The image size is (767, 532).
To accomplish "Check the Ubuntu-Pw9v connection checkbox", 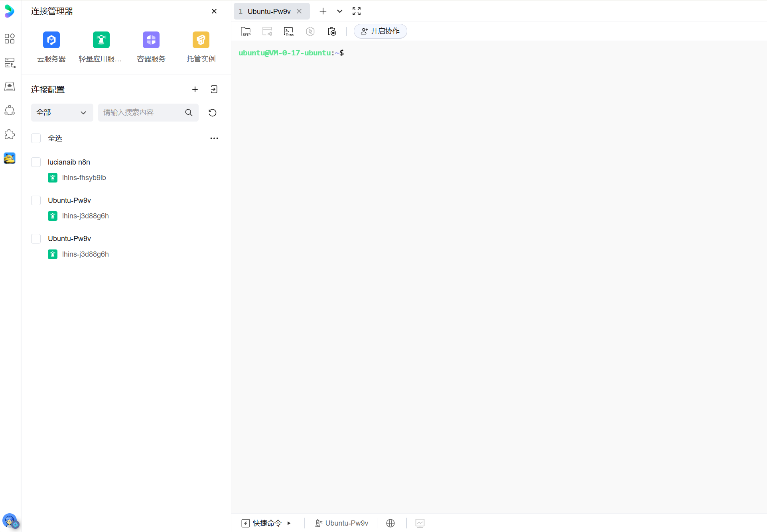I will coord(36,200).
